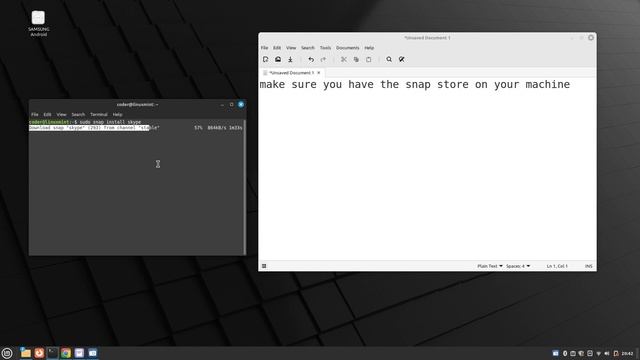Click the clock showing 20:42

627,353
